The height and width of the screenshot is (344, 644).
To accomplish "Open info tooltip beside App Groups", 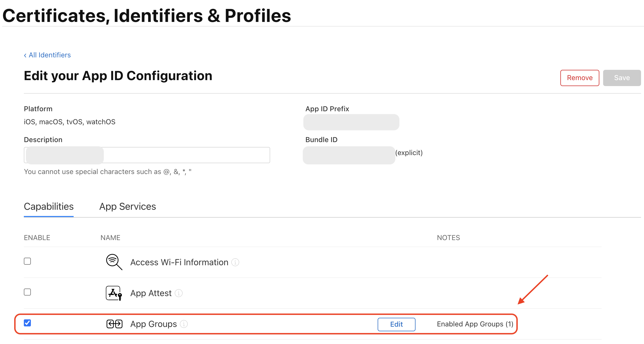I will [184, 324].
